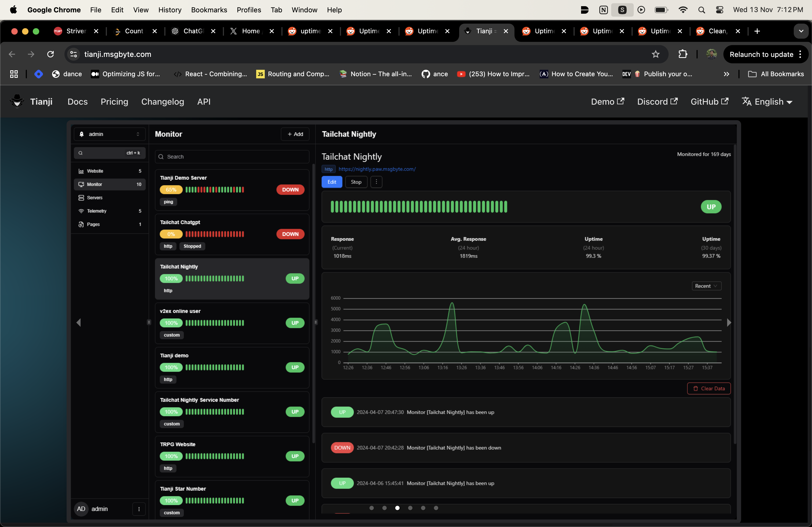The width and height of the screenshot is (812, 527).
Task: Click the previous slide left arrow
Action: 78,323
